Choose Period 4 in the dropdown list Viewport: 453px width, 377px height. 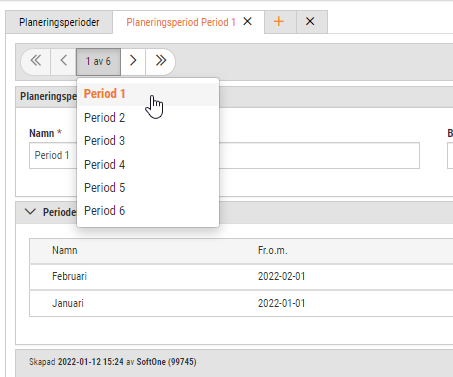[x=148, y=165]
